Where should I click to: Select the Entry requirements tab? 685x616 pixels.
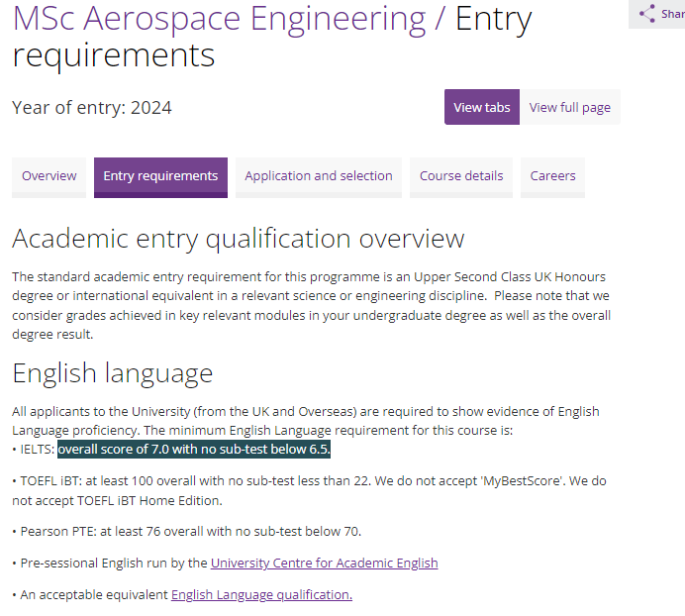pyautogui.click(x=160, y=177)
